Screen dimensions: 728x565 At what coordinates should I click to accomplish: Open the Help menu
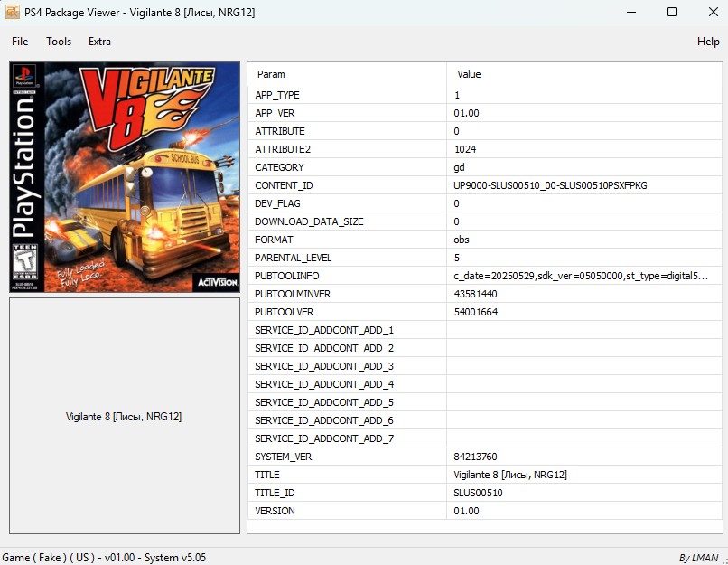[708, 42]
